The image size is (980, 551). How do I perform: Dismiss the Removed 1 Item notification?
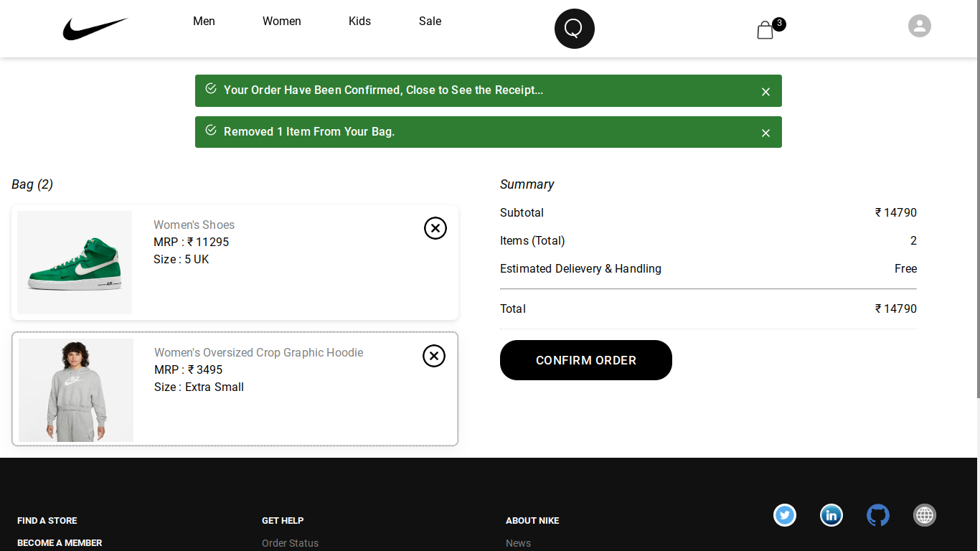pyautogui.click(x=765, y=133)
